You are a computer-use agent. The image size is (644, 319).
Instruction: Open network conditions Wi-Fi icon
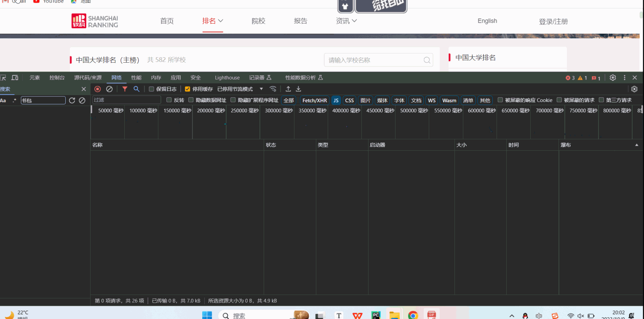(273, 89)
